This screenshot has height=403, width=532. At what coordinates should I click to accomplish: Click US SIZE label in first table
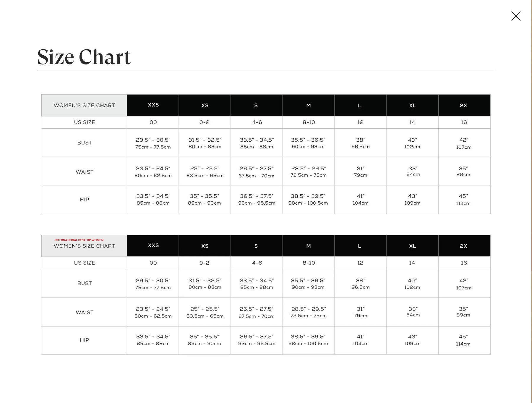[85, 122]
